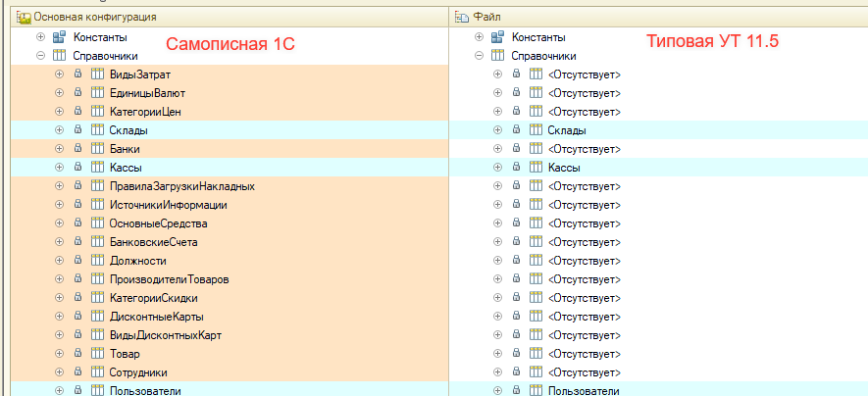The width and height of the screenshot is (868, 396).
Task: Click the Константы icon in the Файл panel
Action: click(x=497, y=37)
